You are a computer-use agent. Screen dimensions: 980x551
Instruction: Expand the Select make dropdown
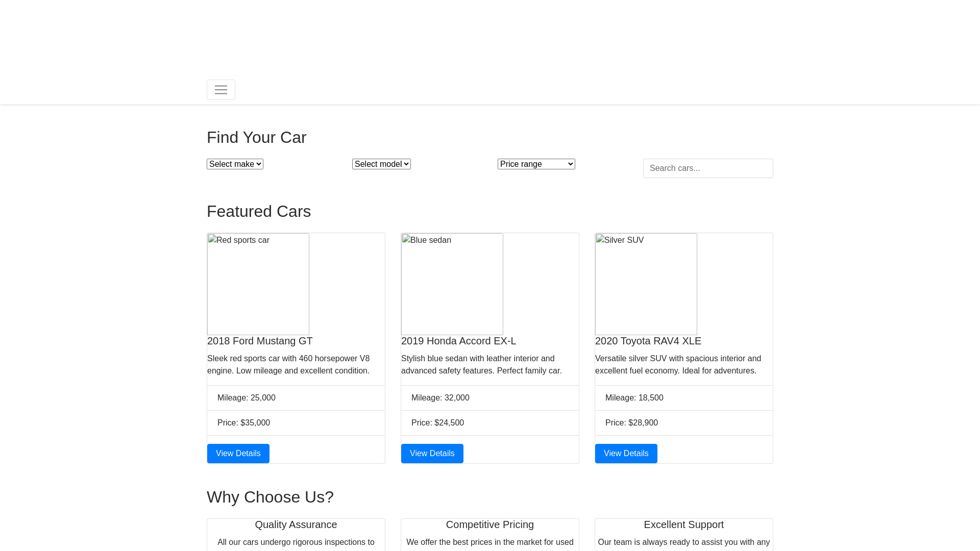(235, 164)
